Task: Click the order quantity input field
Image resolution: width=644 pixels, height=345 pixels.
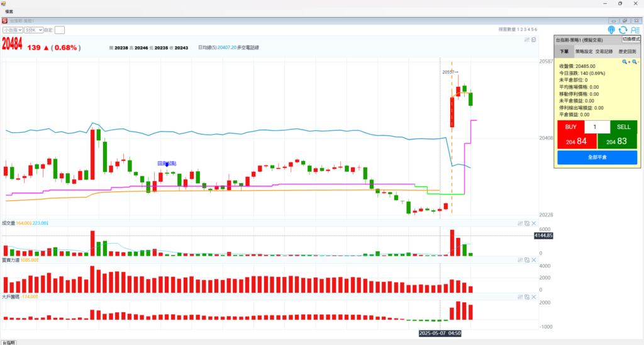Action: (597, 127)
